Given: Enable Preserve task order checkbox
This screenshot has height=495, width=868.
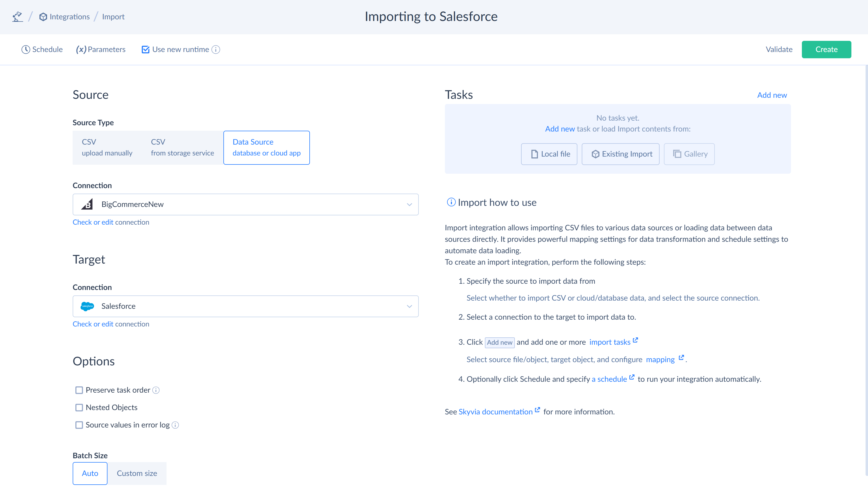Looking at the screenshot, I should (x=79, y=390).
